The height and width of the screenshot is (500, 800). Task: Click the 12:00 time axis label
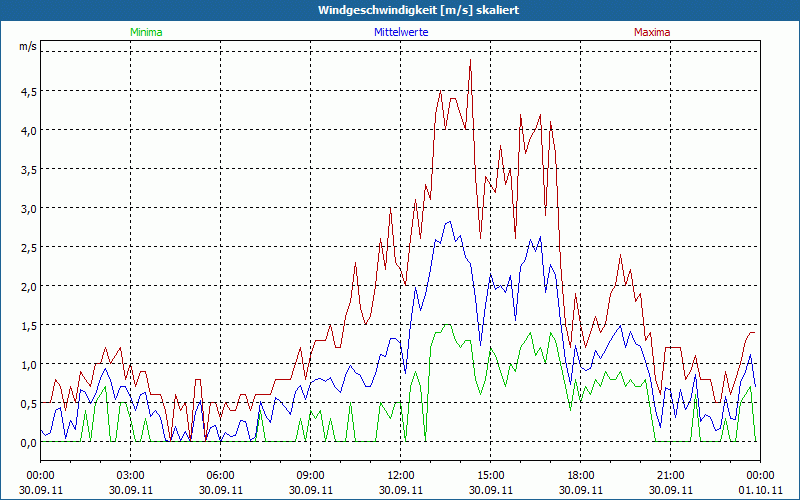[x=401, y=476]
